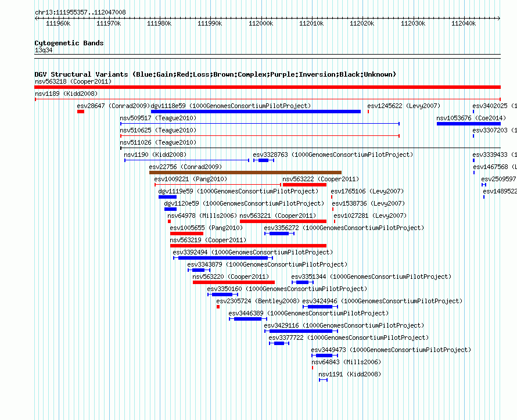Open the esv1489522 variant label
The width and height of the screenshot is (517, 420).
pos(500,191)
